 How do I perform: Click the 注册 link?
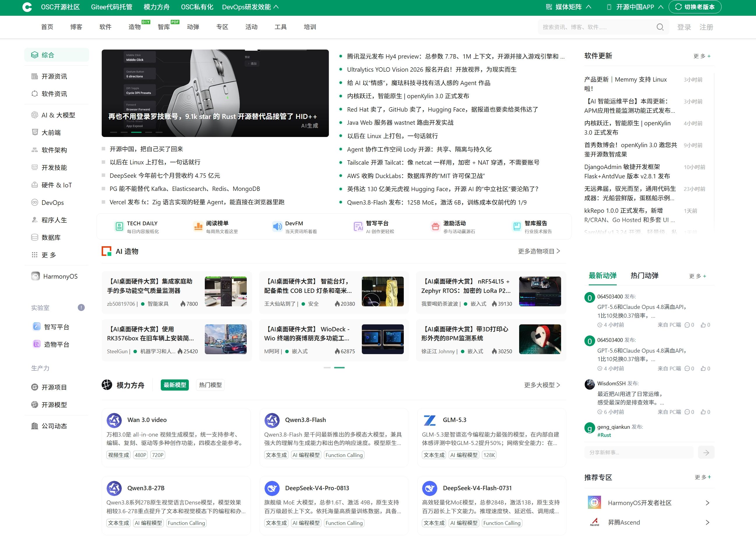pyautogui.click(x=706, y=27)
